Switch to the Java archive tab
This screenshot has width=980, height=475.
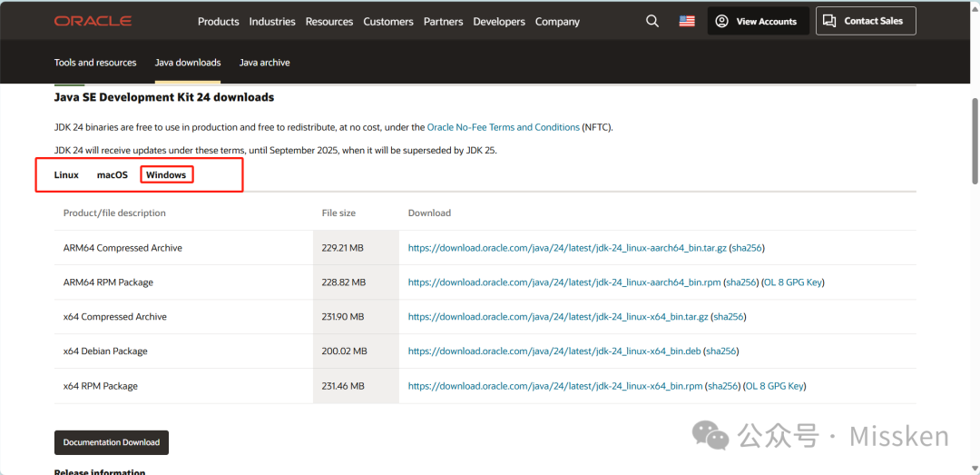(264, 63)
